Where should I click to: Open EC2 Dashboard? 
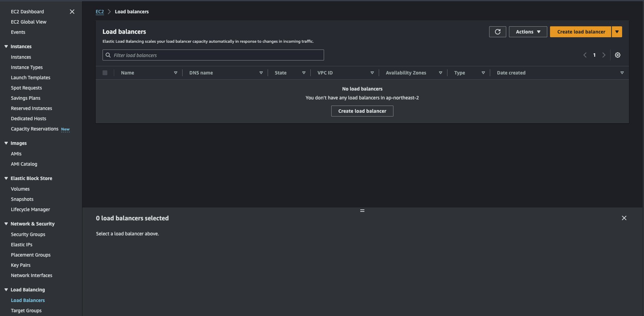coord(27,12)
